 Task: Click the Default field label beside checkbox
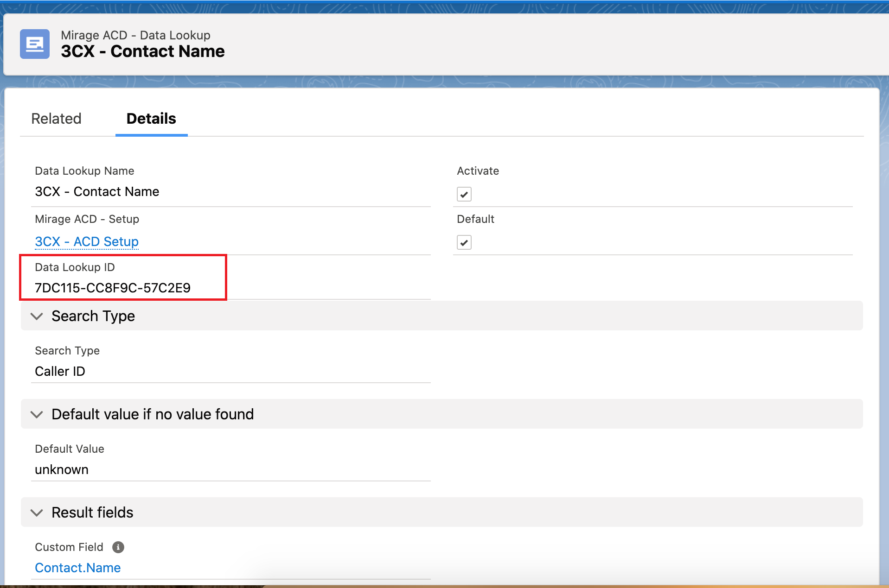pos(476,219)
